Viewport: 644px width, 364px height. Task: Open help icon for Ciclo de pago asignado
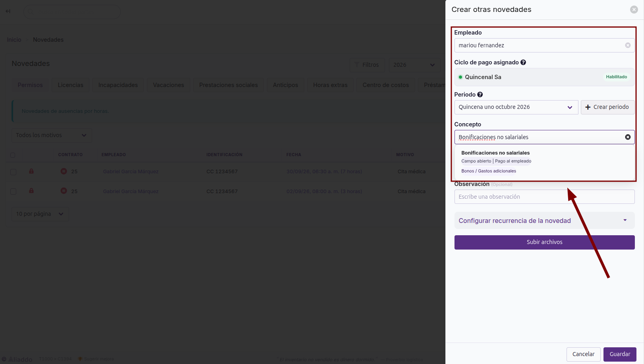pyautogui.click(x=523, y=62)
